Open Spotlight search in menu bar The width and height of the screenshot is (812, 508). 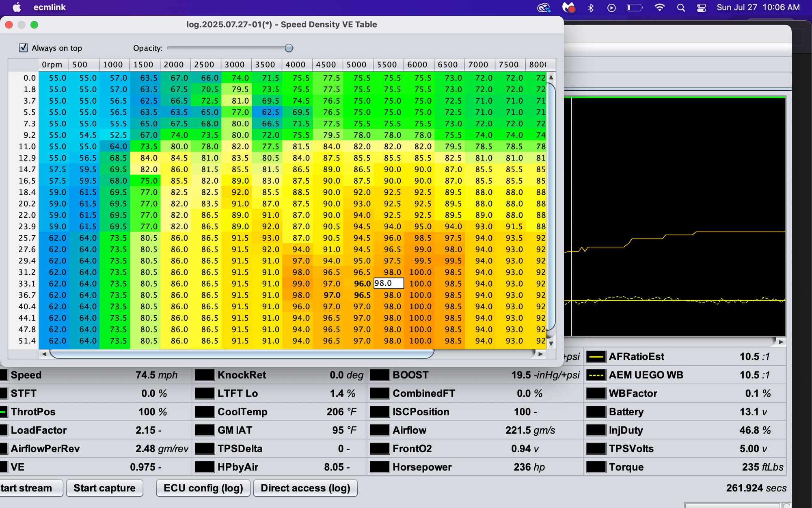coord(681,7)
